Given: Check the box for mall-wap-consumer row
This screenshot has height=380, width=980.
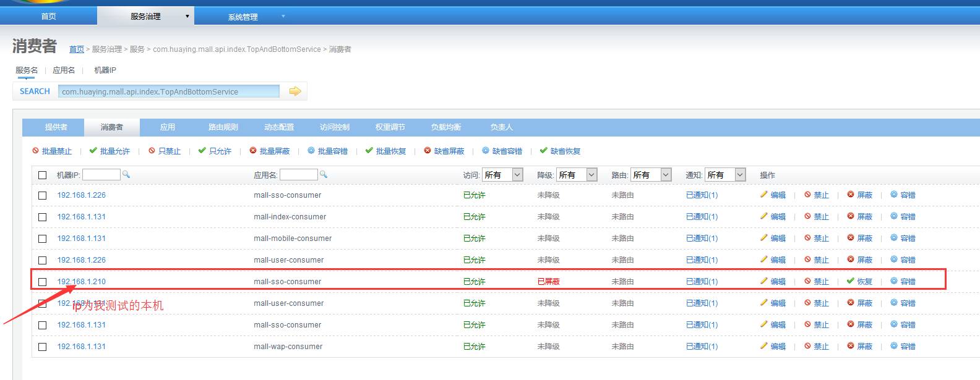Looking at the screenshot, I should pyautogui.click(x=43, y=347).
